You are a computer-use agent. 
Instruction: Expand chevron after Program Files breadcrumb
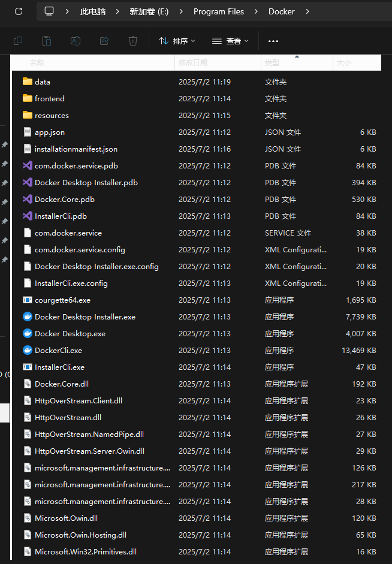256,11
